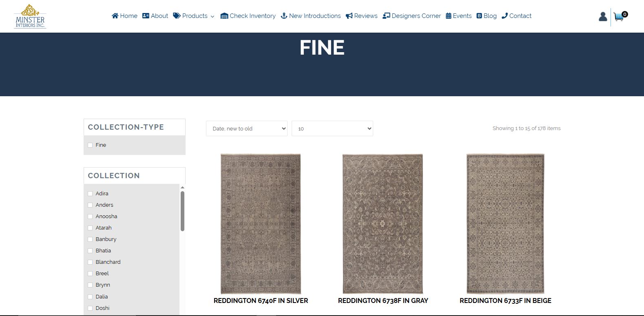The image size is (644, 316).
Task: Check the Atarah collection checkbox
Action: (x=90, y=228)
